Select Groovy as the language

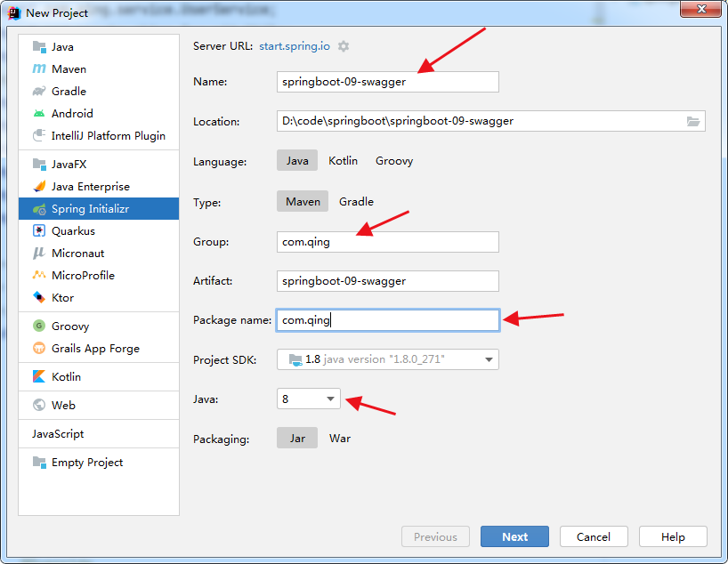394,161
